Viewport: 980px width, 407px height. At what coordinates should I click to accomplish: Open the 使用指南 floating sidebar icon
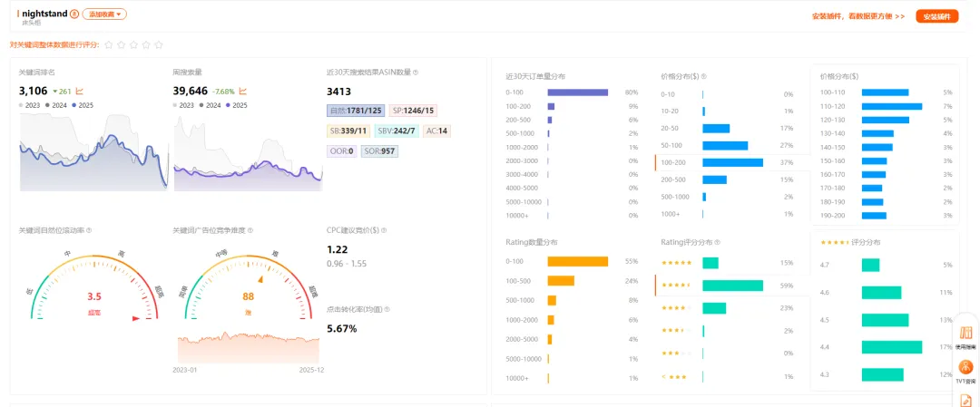[x=966, y=337]
